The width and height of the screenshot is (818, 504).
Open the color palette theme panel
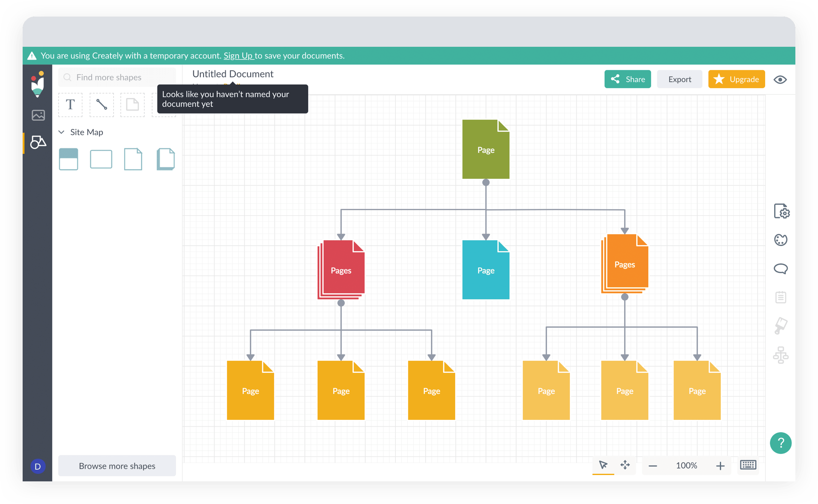[781, 240]
